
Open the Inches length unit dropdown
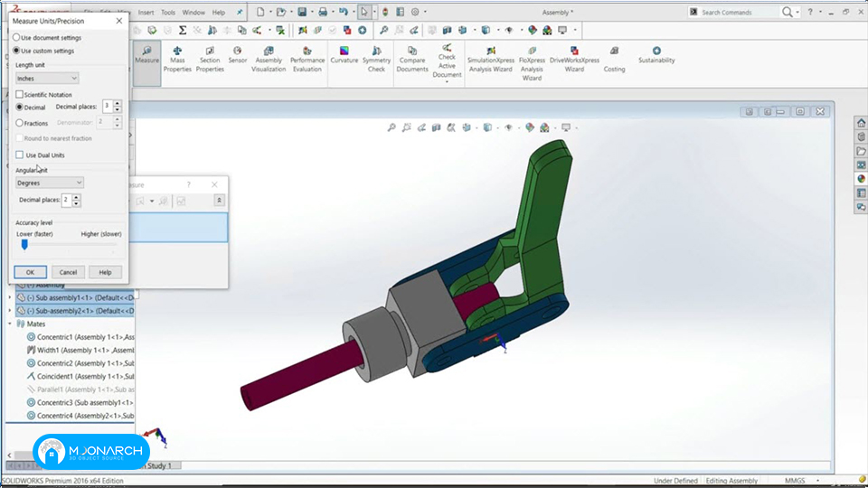click(x=47, y=79)
